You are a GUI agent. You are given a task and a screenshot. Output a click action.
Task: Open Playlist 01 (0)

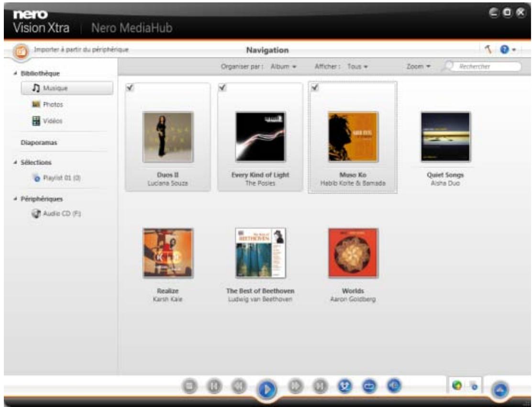click(62, 178)
